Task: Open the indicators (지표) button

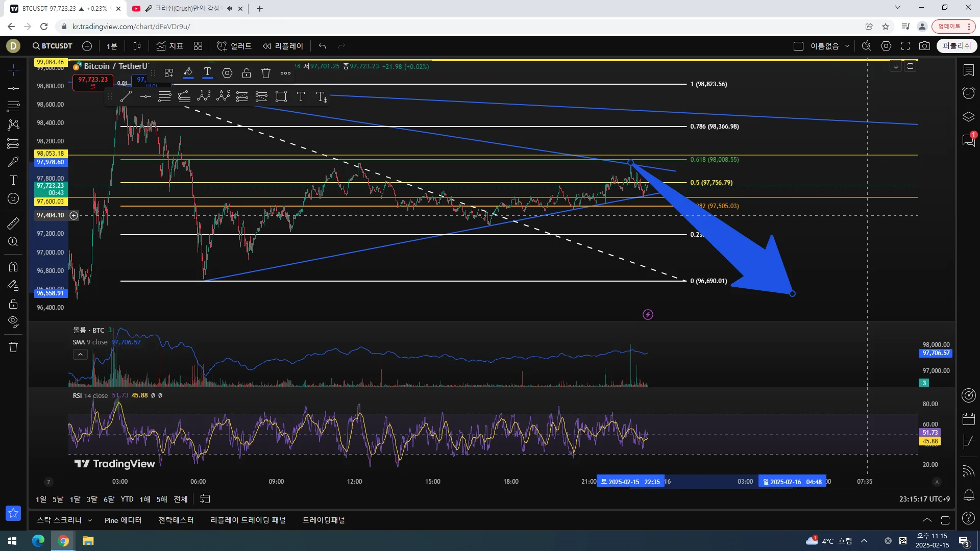Action: tap(170, 46)
